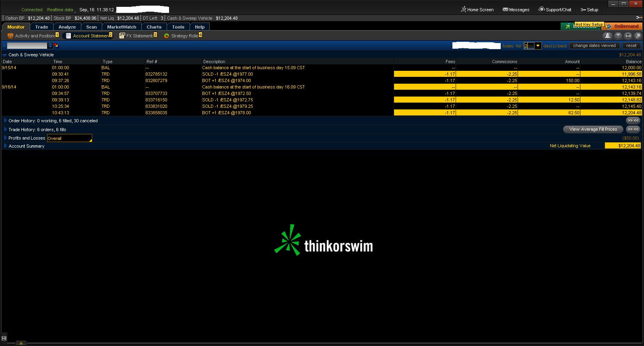This screenshot has height=346, width=644.
Task: Select row SOLD -1 /ESZ4 @1972.75
Action: (x=322, y=100)
